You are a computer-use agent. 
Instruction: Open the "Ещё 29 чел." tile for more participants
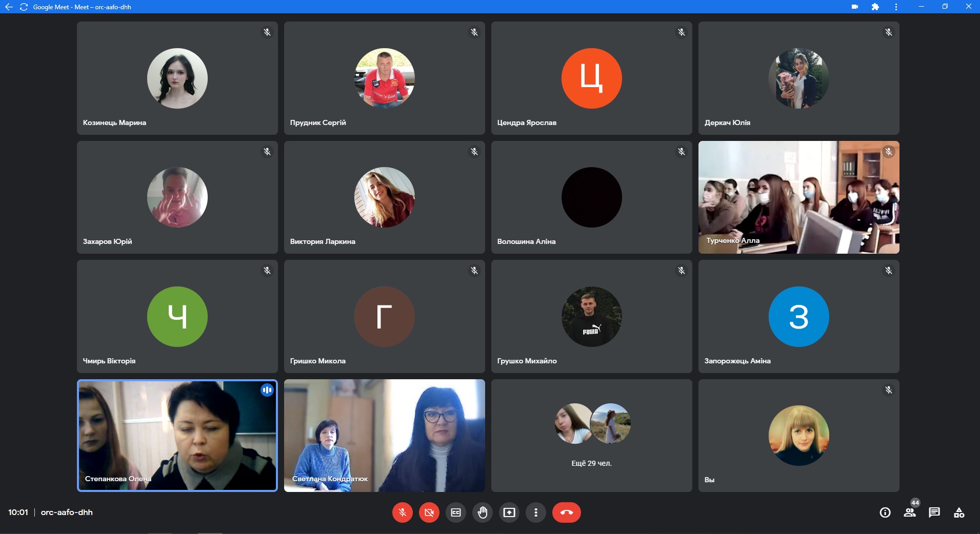(591, 436)
